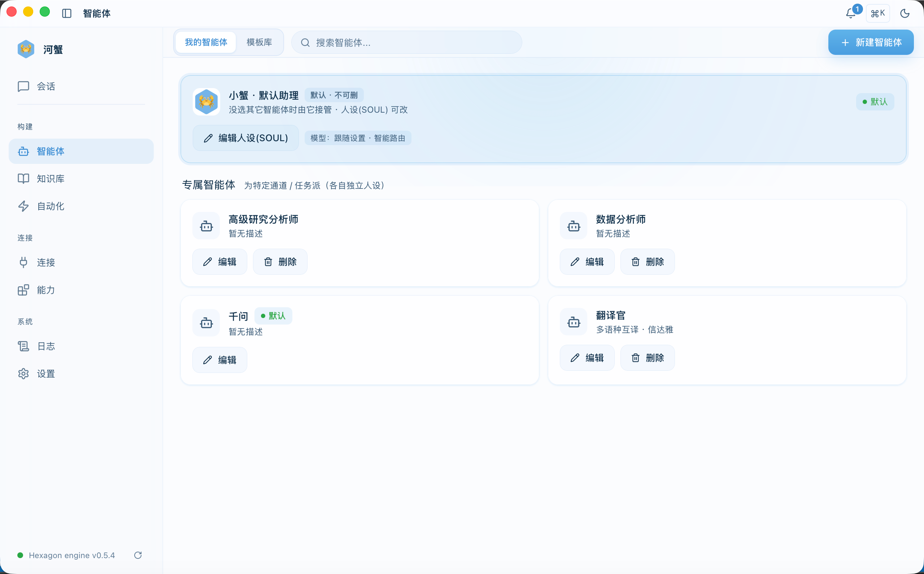
Task: Edit the 数据分析师 agent
Action: [x=587, y=262]
